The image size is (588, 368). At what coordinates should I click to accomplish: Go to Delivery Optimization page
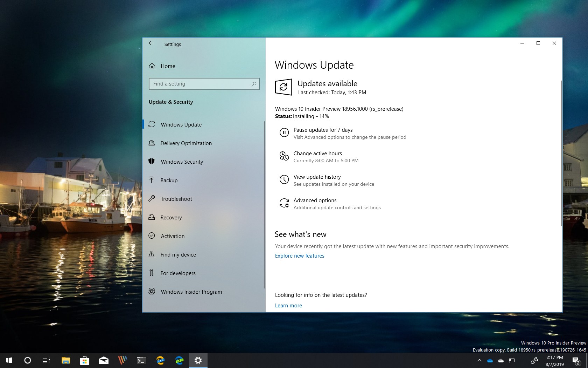pyautogui.click(x=203, y=143)
